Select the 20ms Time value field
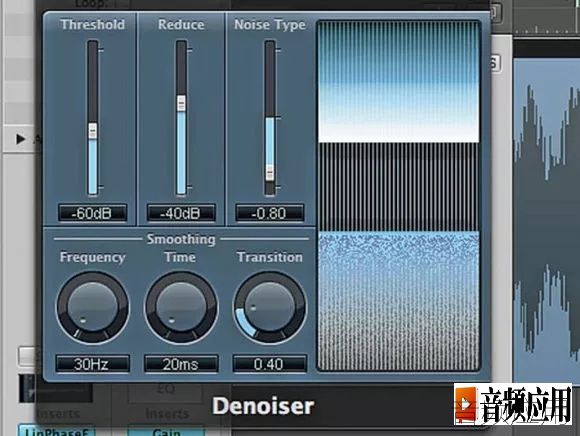 coord(181,364)
